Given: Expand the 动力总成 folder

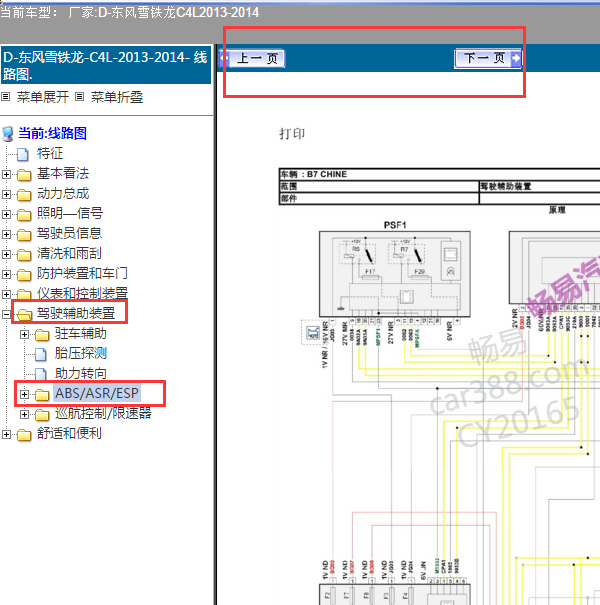Looking at the screenshot, I should point(6,194).
